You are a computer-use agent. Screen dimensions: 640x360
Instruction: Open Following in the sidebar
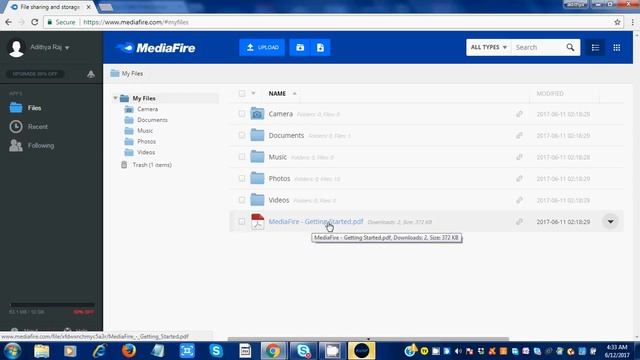click(x=31, y=145)
